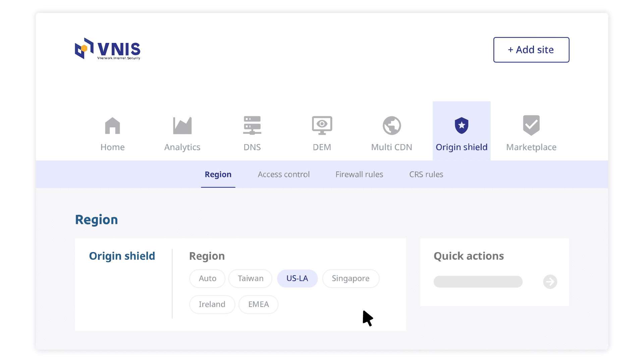Image resolution: width=644 pixels, height=362 pixels.
Task: Click the Quick actions arrow
Action: click(x=550, y=282)
